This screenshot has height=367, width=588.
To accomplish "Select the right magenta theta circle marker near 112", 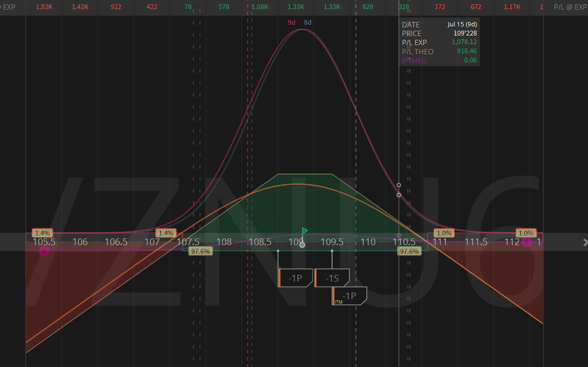I will (x=527, y=242).
